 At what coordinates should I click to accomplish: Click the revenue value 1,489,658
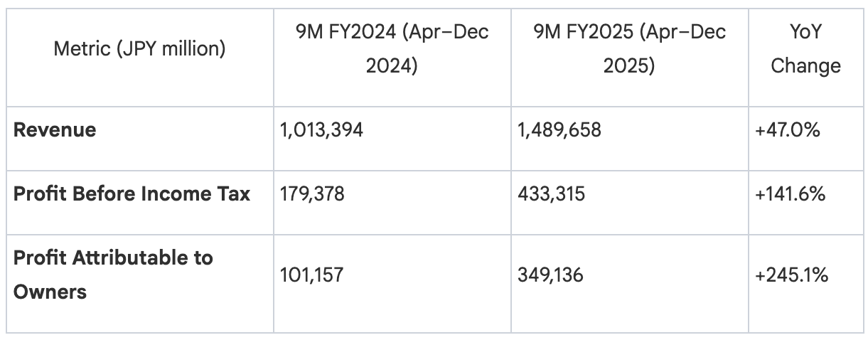(x=559, y=130)
